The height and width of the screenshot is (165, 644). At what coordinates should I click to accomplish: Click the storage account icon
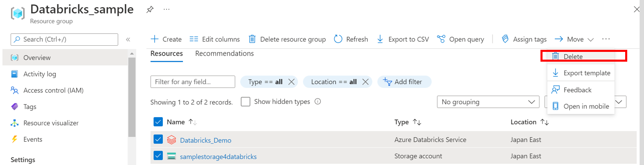click(x=171, y=156)
